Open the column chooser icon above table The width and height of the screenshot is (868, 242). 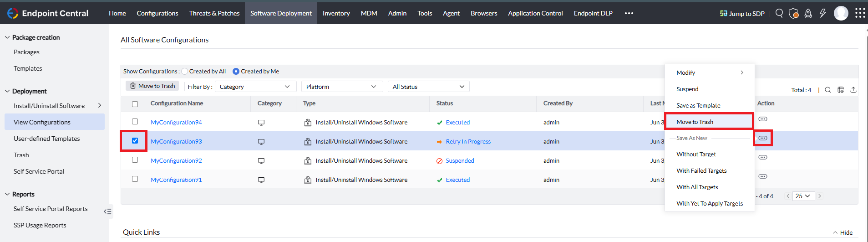[x=841, y=90]
